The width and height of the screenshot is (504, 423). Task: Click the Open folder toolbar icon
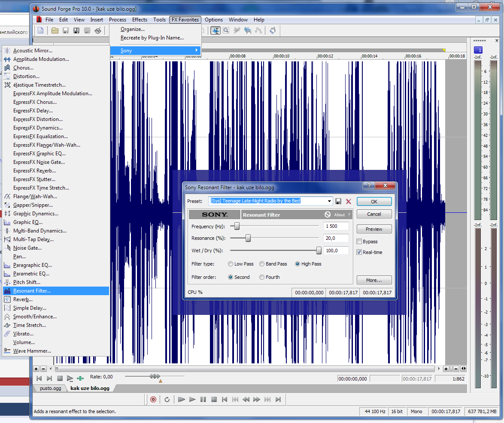click(x=55, y=30)
